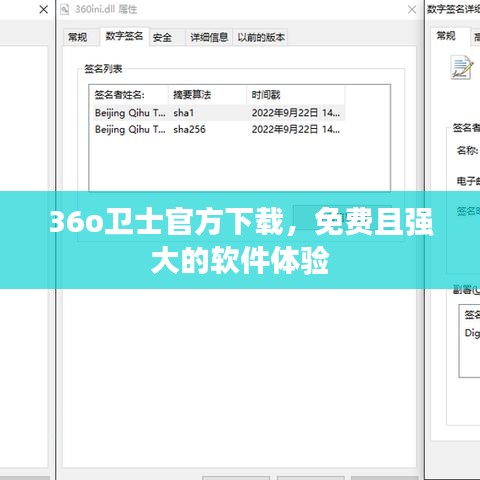Close the 360ini.dll properties dialog
Image resolution: width=480 pixels, height=480 pixels.
pos(412,10)
